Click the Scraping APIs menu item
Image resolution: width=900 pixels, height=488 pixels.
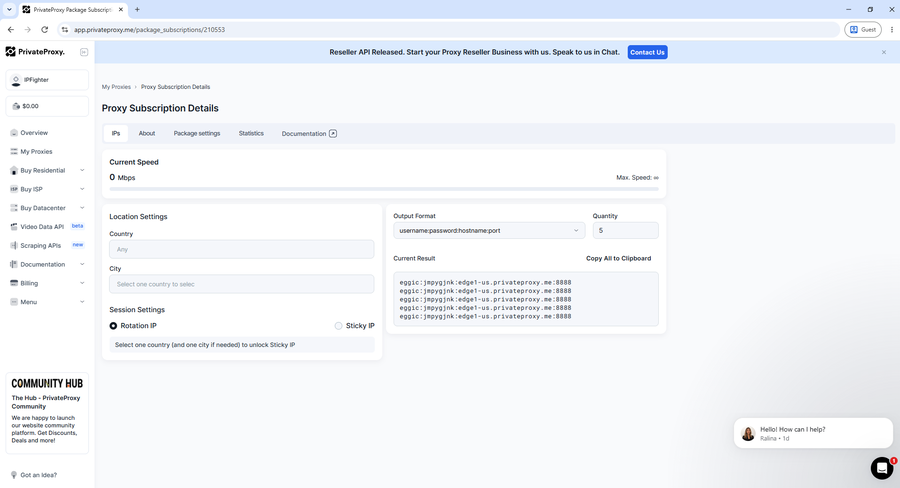pos(47,246)
